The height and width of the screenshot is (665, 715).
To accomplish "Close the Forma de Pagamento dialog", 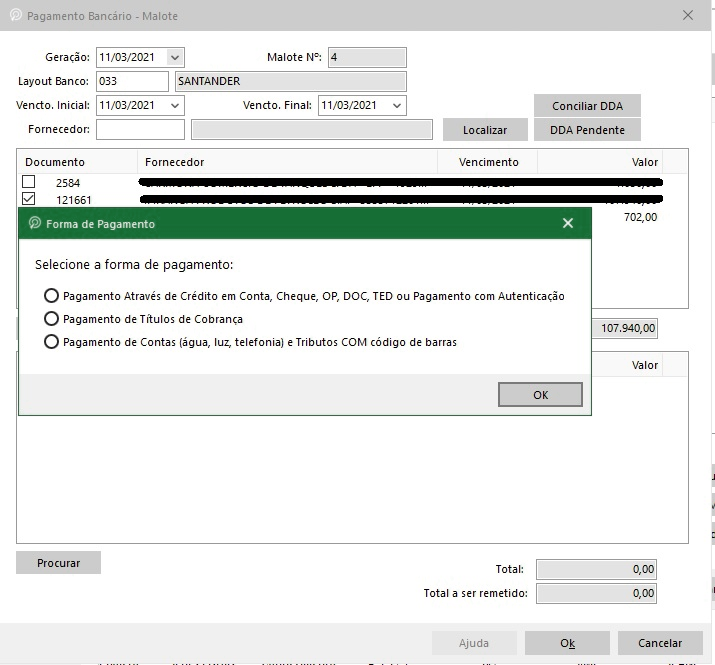I will pos(568,224).
